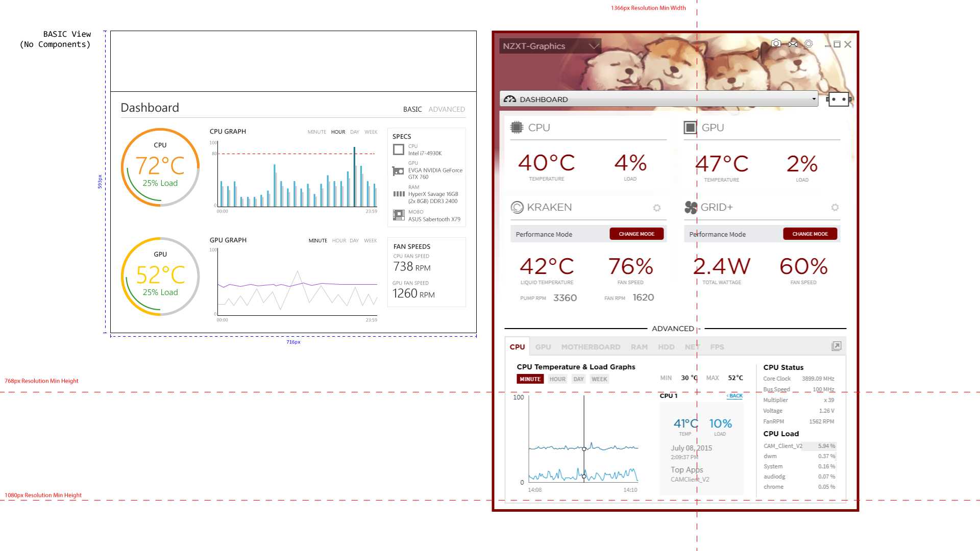
Task: Click the BACK link by CPU 1
Action: click(734, 396)
